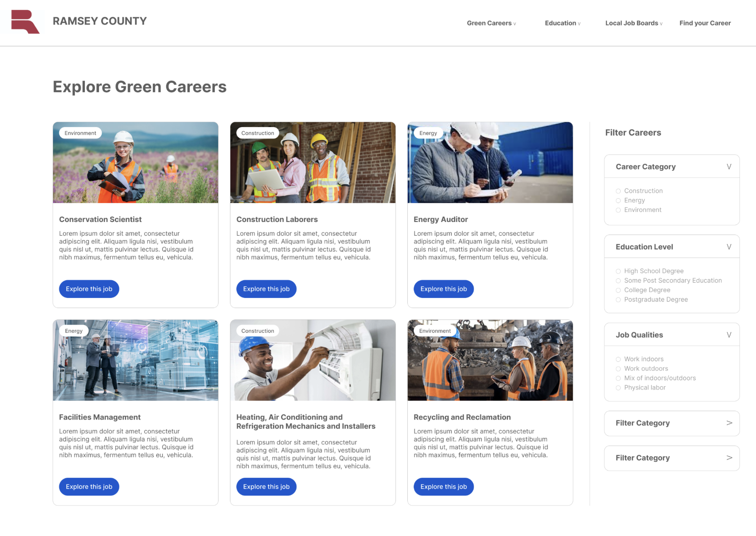756x536 pixels.
Task: Click Explore this job for Conservation Scientist
Action: [x=89, y=288]
